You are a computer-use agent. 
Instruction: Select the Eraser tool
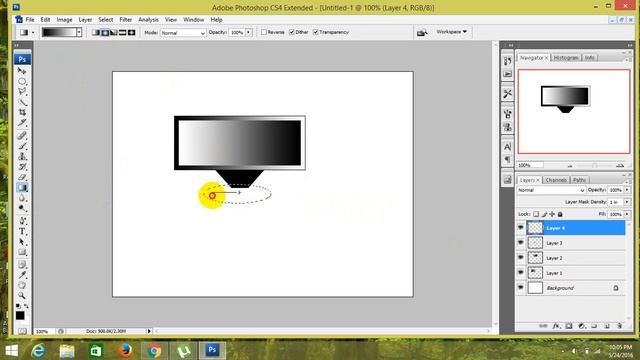(22, 177)
